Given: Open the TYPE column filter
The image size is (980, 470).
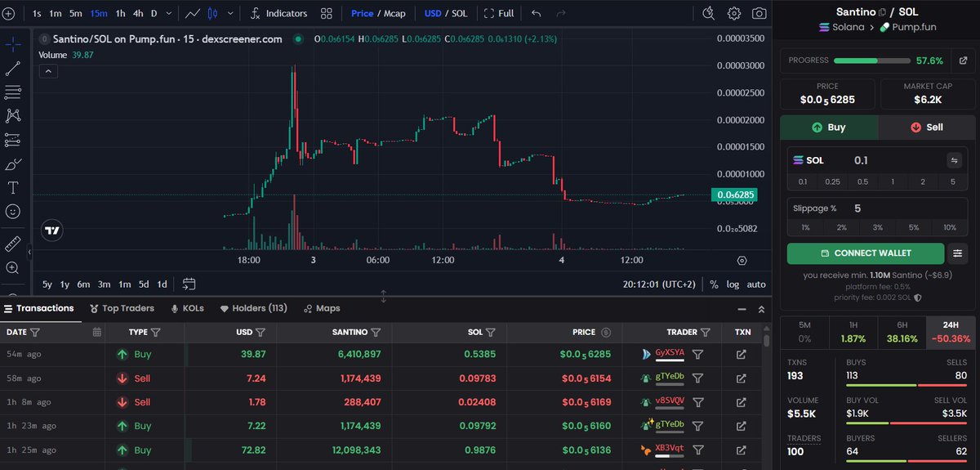Looking at the screenshot, I should pos(155,333).
